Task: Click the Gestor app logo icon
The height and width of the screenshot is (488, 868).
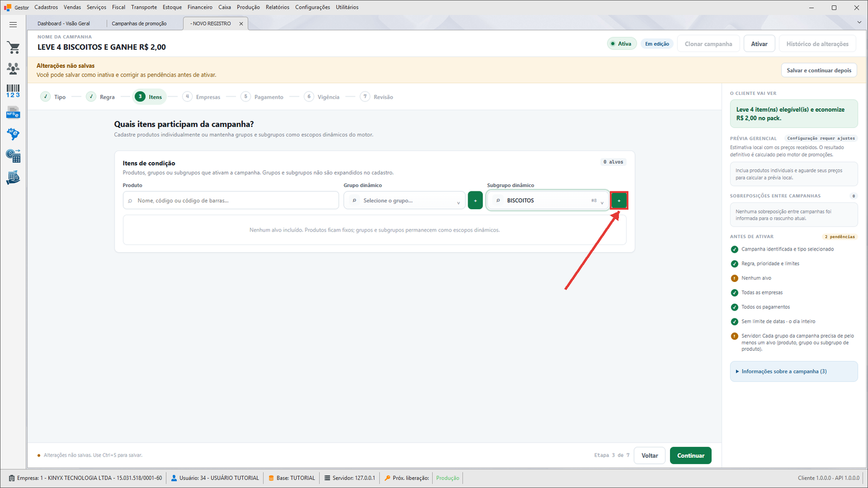Action: [8, 8]
